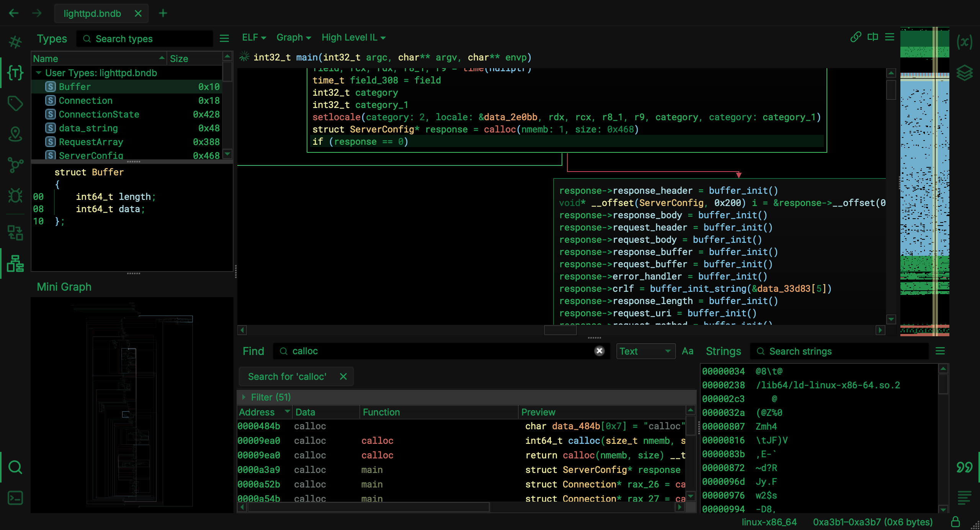Image resolution: width=980 pixels, height=530 pixels.
Task: Toggle the file lock icon in status bar
Action: pos(955,522)
